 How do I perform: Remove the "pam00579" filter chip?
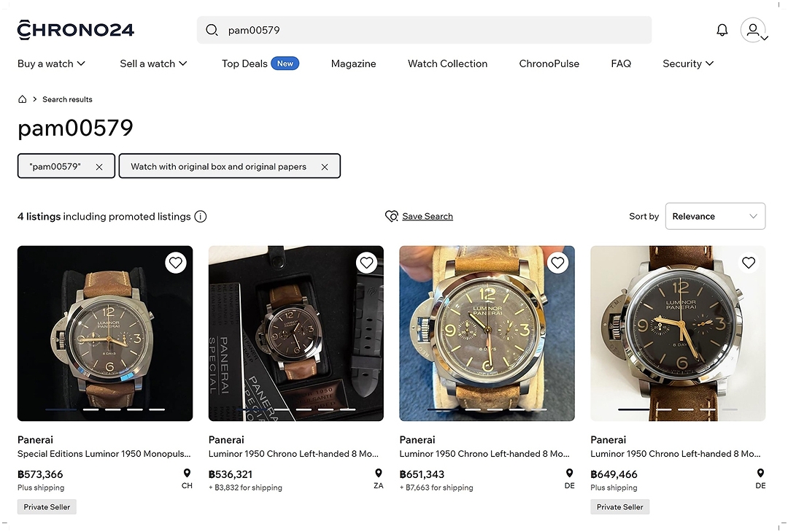tap(99, 167)
